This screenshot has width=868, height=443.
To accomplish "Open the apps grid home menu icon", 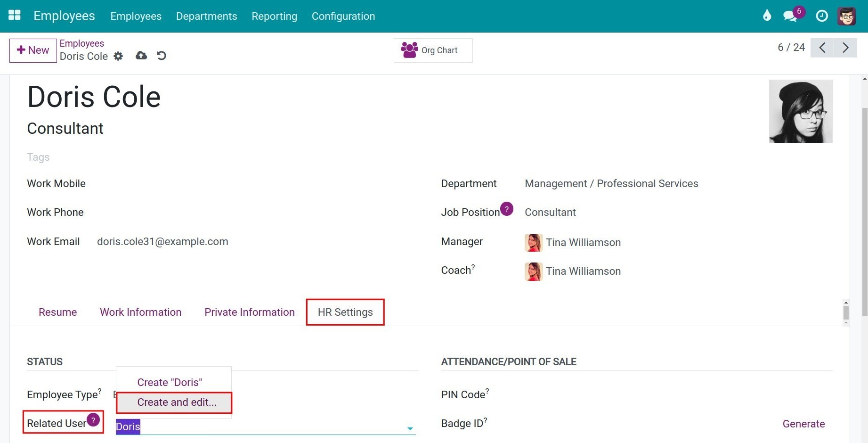I will [x=15, y=16].
